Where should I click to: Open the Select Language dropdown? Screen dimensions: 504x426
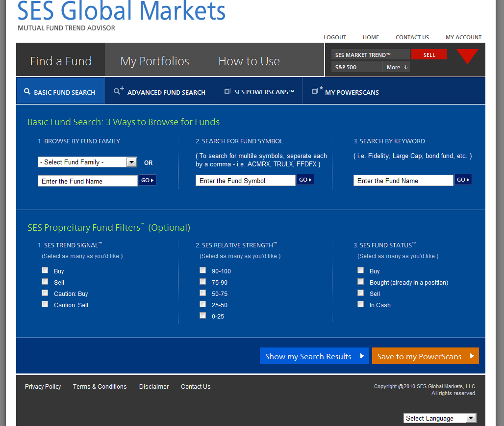pos(440,418)
